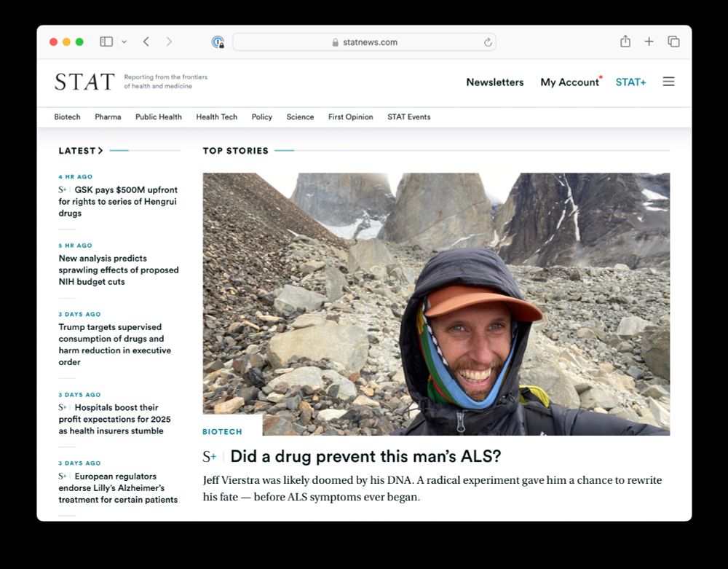Open STAT+ subscription link

[x=630, y=82]
